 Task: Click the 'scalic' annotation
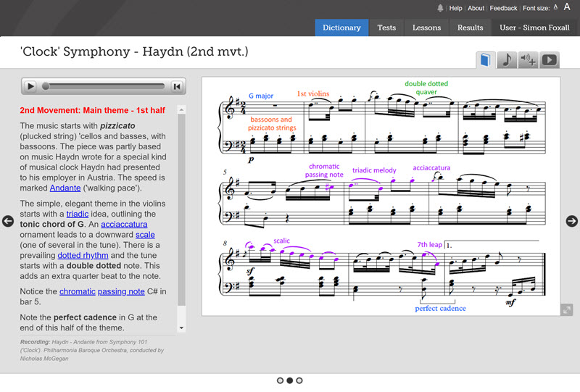281,241
